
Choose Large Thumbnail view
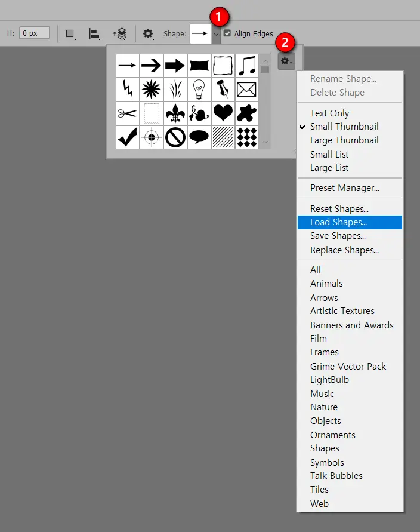point(350,140)
